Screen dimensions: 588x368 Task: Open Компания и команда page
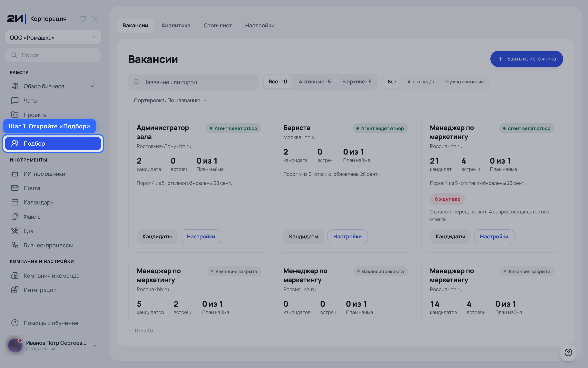tap(53, 276)
